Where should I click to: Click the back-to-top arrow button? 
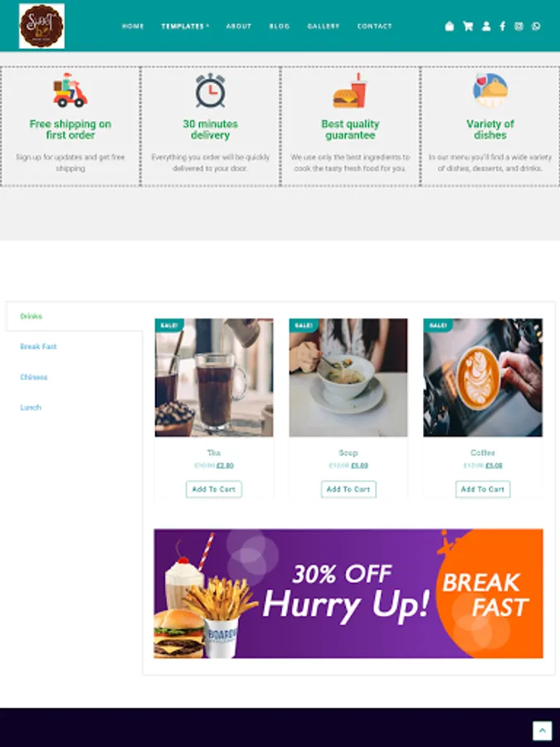click(542, 730)
